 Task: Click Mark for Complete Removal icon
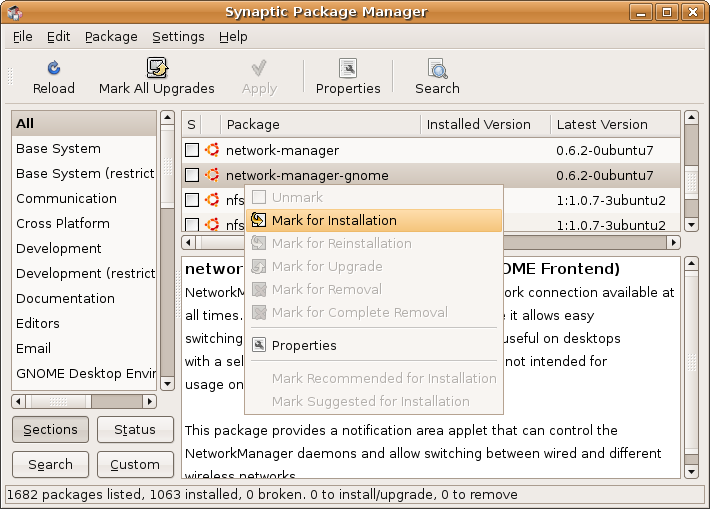coord(259,312)
